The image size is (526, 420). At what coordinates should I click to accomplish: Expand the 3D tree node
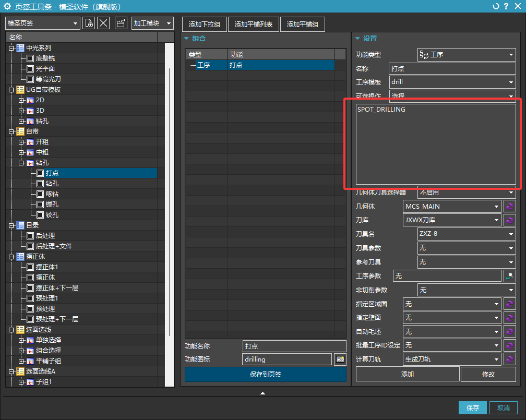pos(21,111)
